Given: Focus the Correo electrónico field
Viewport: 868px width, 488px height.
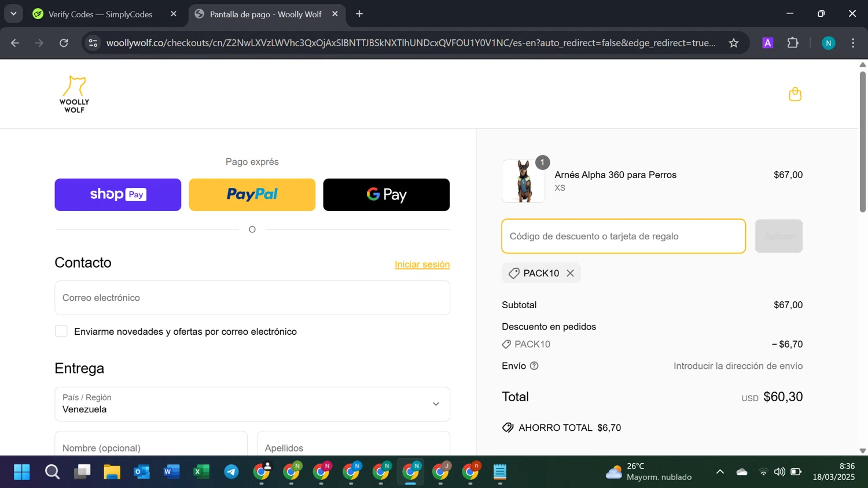Looking at the screenshot, I should [252, 298].
